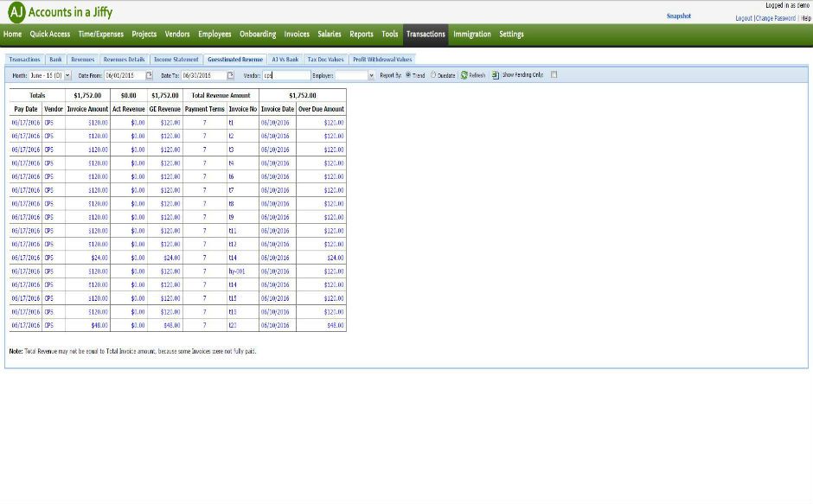Viewport: 813px width, 504px height.
Task: Click invoice number hy-001 cell
Action: pyautogui.click(x=243, y=271)
